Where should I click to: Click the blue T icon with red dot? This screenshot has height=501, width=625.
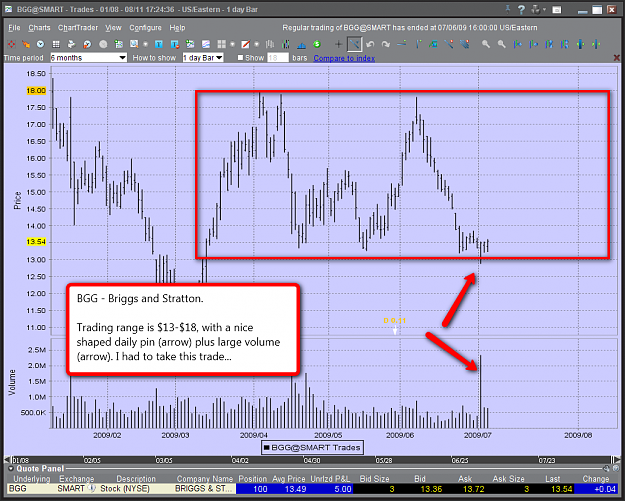[x=175, y=44]
